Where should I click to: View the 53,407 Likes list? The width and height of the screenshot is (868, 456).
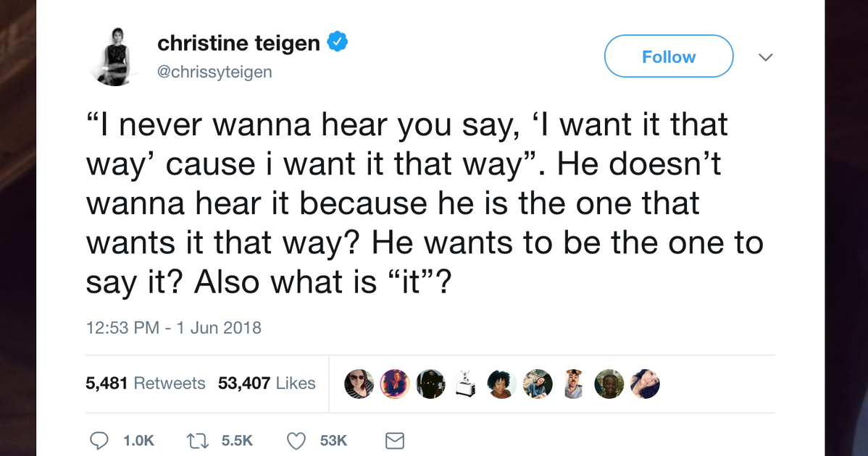click(266, 383)
